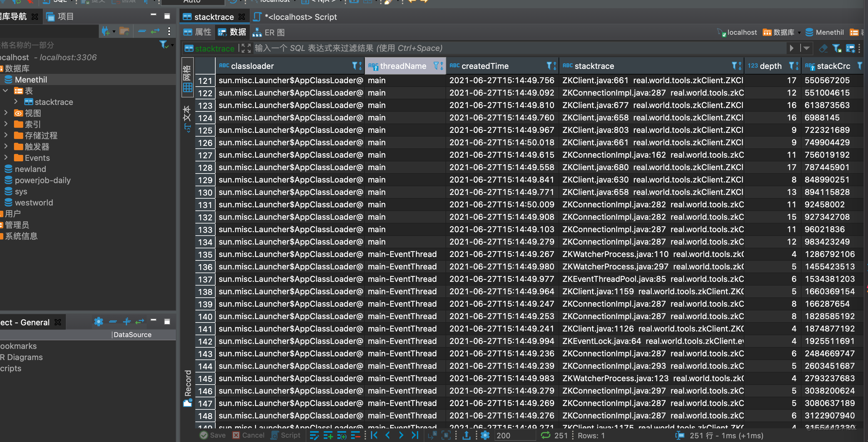Screen dimensions: 868x442
Task: Click the add row icon in bottom toolbar
Action: 328,435
